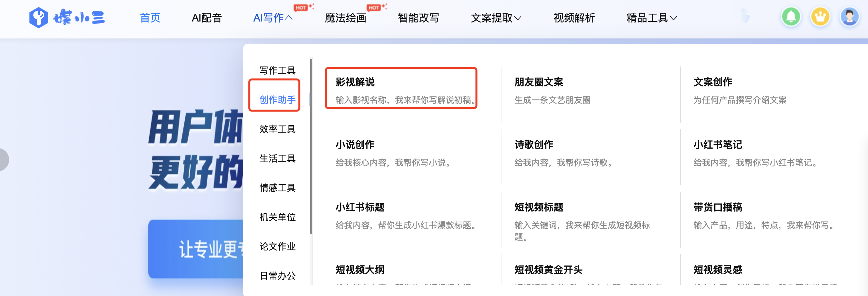Click the blue 让专业更 banner button

click(x=196, y=249)
